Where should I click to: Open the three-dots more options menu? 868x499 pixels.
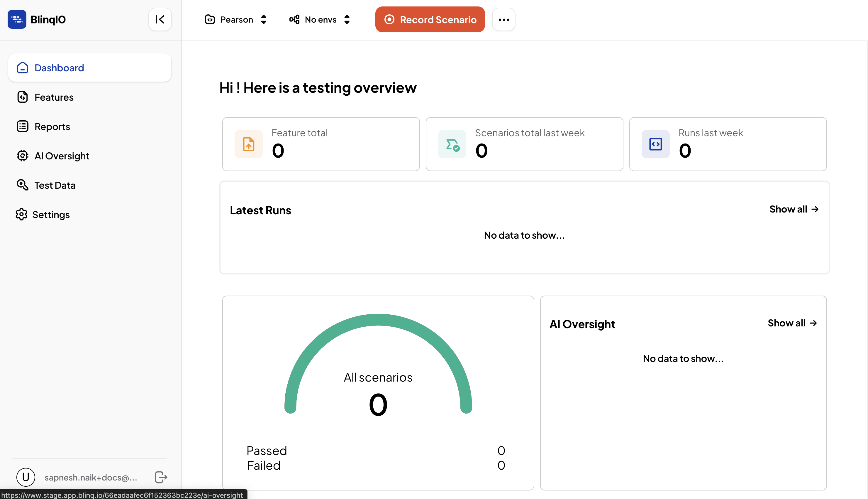(503, 20)
